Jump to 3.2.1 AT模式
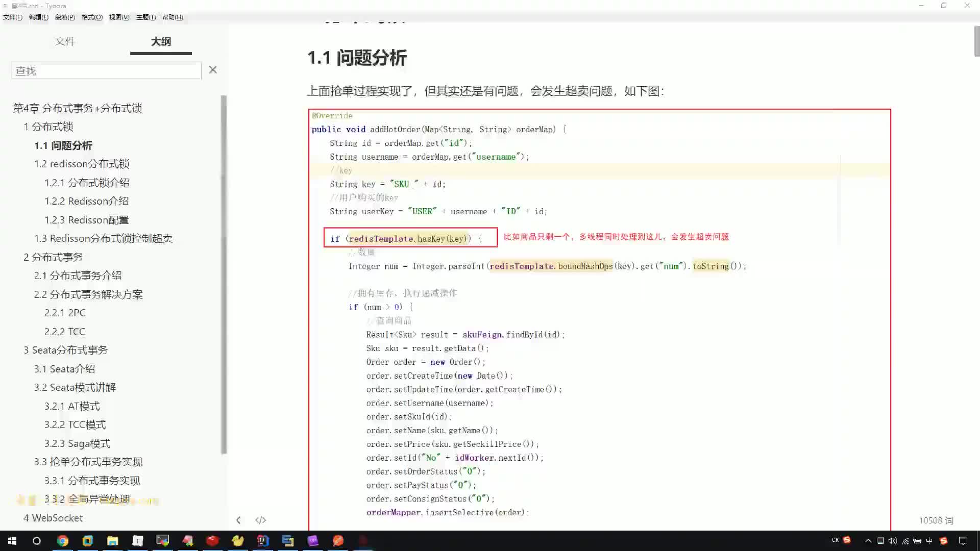This screenshot has height=551, width=980. tap(72, 406)
